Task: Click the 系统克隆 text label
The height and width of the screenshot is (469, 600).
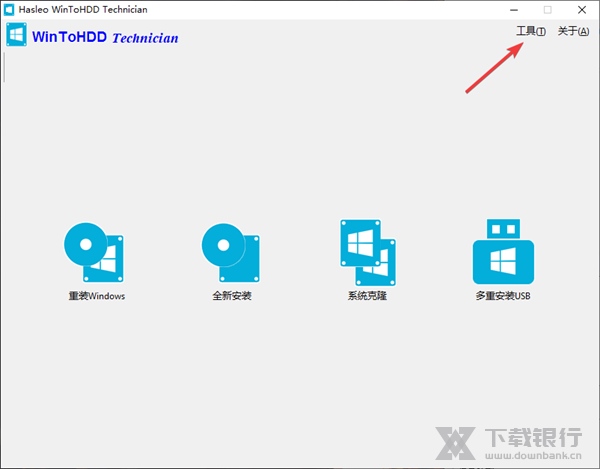Action: (367, 296)
